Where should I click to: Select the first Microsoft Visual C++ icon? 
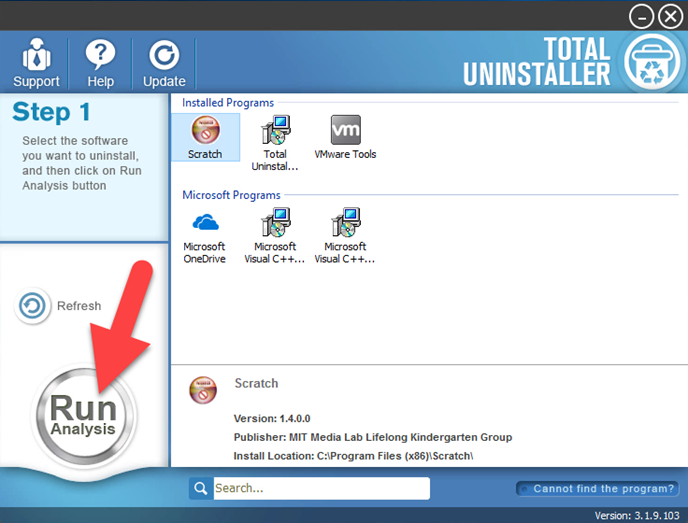click(x=275, y=222)
